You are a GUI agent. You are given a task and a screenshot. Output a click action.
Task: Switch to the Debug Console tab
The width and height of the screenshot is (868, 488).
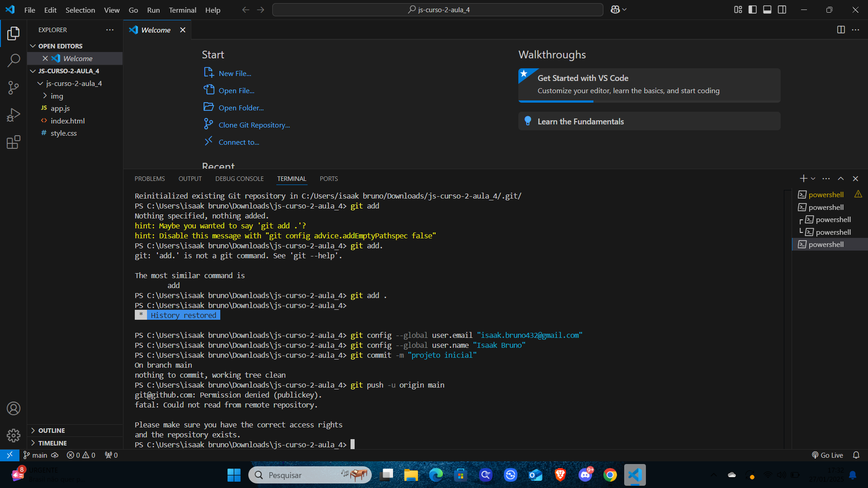pos(239,179)
